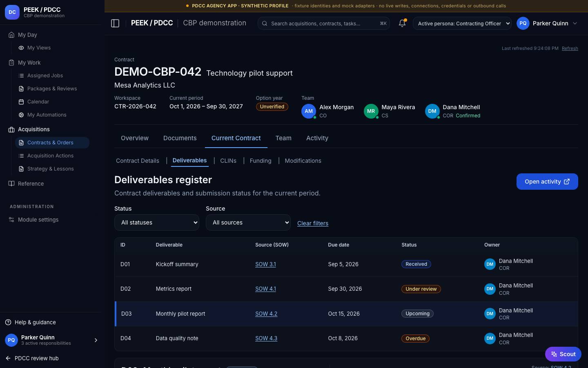Switch to the Overview tab
The image size is (588, 368).
point(135,138)
